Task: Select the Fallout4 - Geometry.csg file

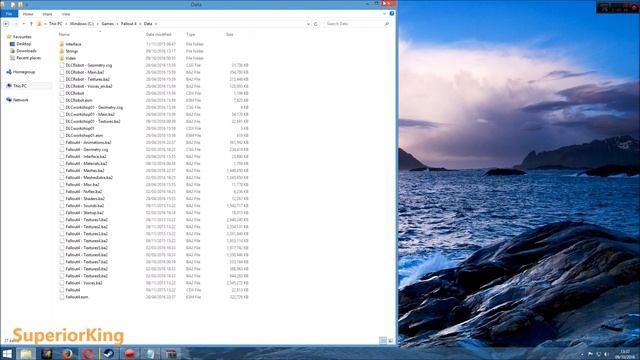Action: 87,149
